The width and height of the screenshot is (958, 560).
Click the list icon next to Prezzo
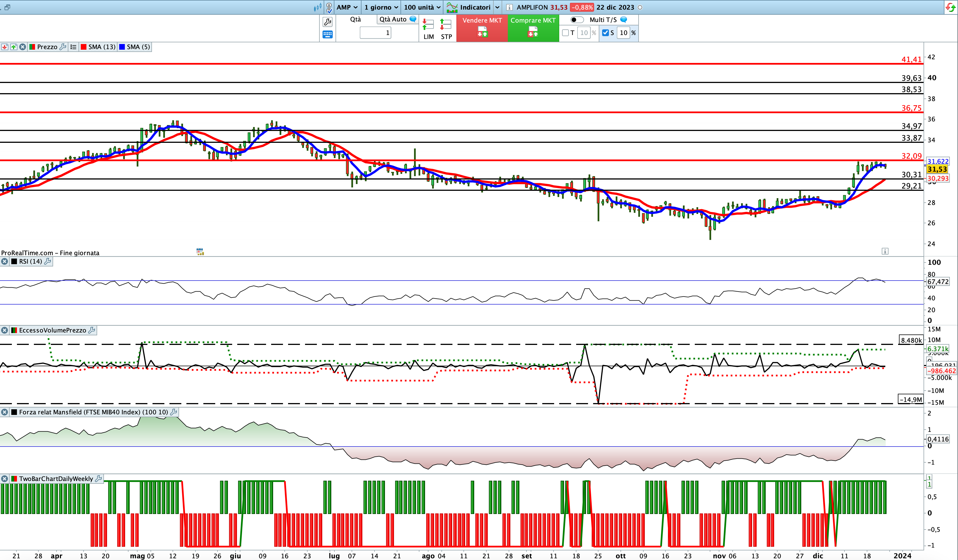[x=73, y=47]
